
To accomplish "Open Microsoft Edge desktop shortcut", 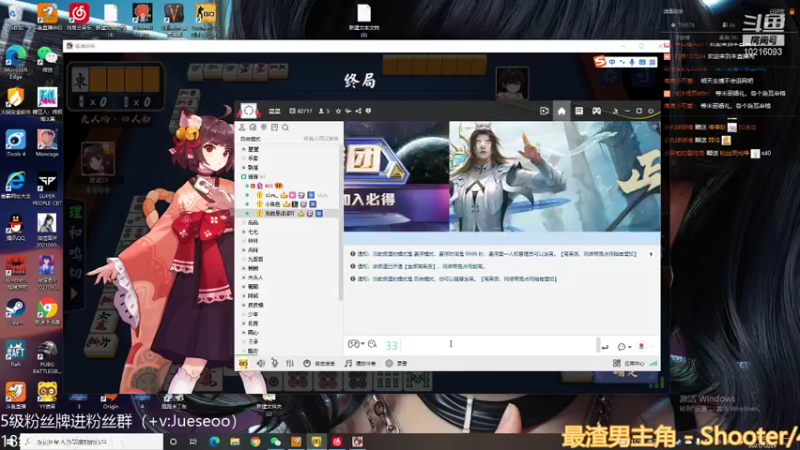I will click(x=15, y=62).
